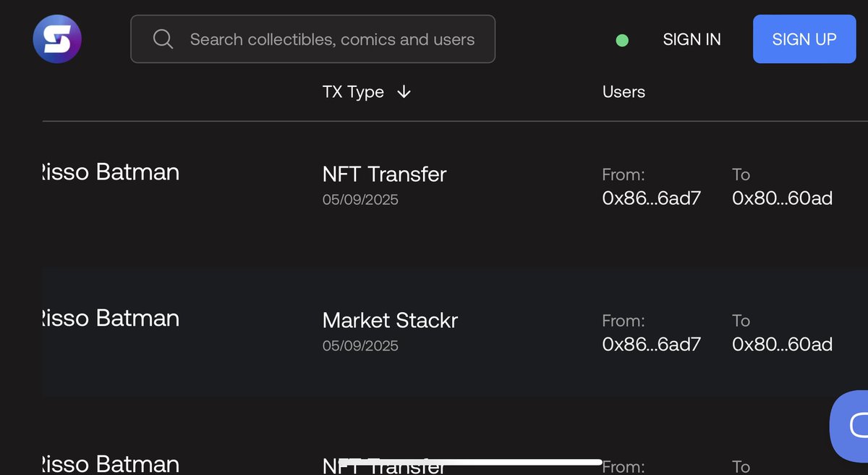Open recipient 0x80...60ad in the Market Stackr row
Image resolution: width=868 pixels, height=475 pixels.
[x=782, y=345]
